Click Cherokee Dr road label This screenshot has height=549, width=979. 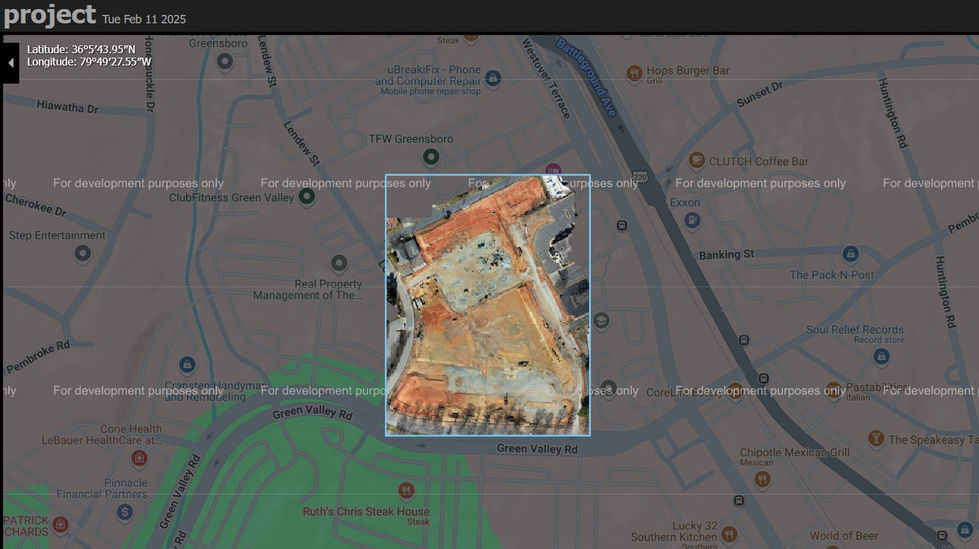[x=36, y=205]
